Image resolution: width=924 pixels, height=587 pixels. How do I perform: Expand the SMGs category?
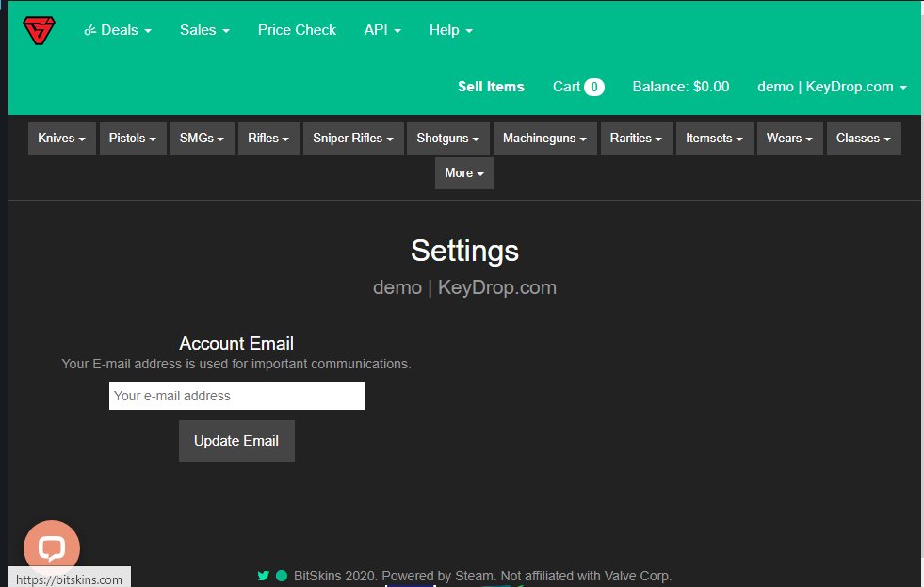click(x=203, y=139)
